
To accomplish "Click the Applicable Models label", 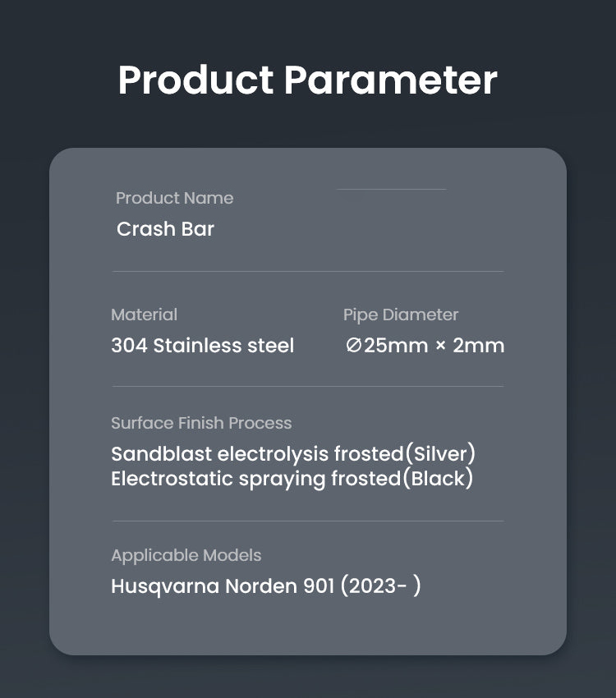I will (x=186, y=555).
